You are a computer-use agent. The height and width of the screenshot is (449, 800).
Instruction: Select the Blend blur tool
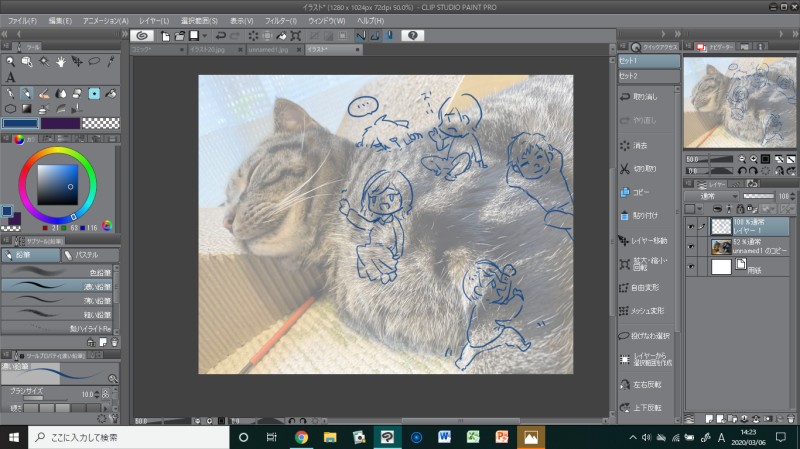pos(60,93)
